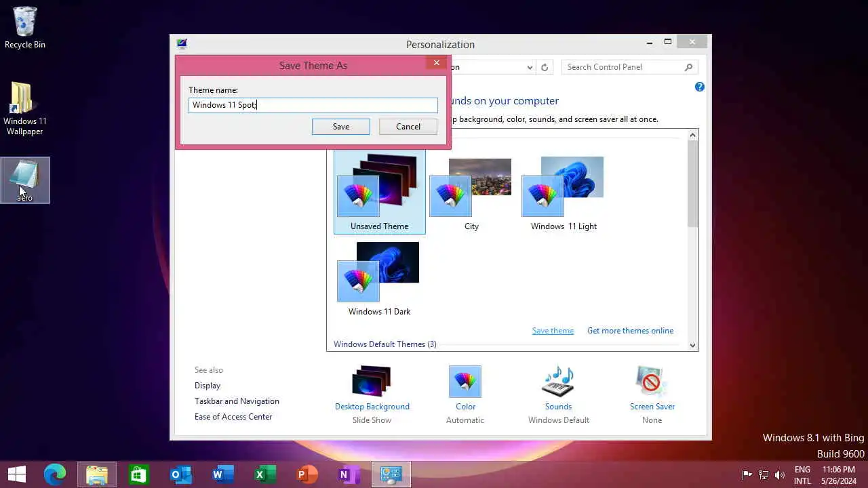
Task: Open the Display link under See also
Action: click(x=208, y=386)
